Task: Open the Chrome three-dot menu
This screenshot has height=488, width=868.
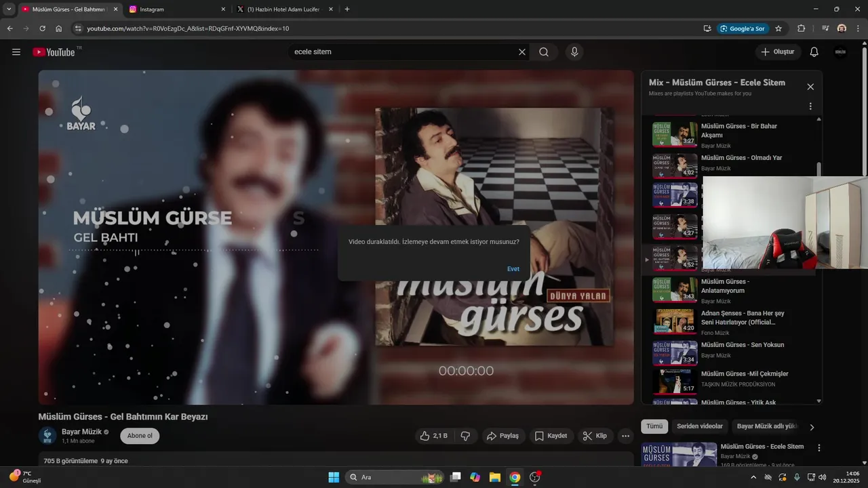Action: [858, 28]
